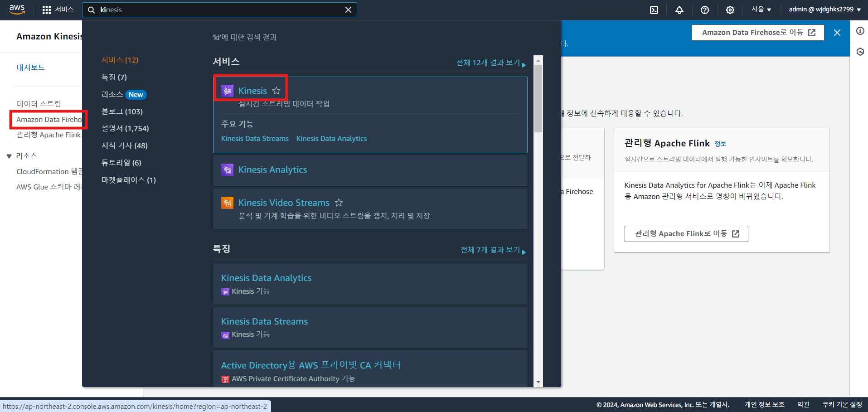Click in the kinesis search field
The image size is (868, 412).
click(220, 10)
